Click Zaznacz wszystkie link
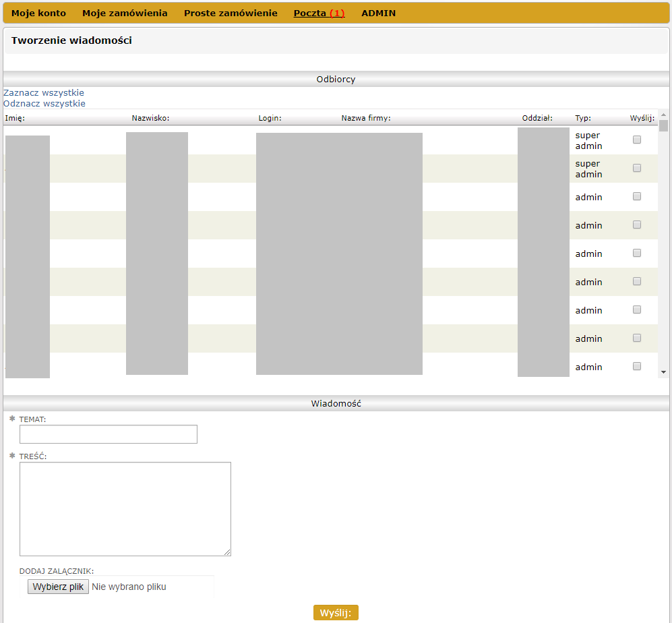The height and width of the screenshot is (623, 672). pyautogui.click(x=44, y=92)
